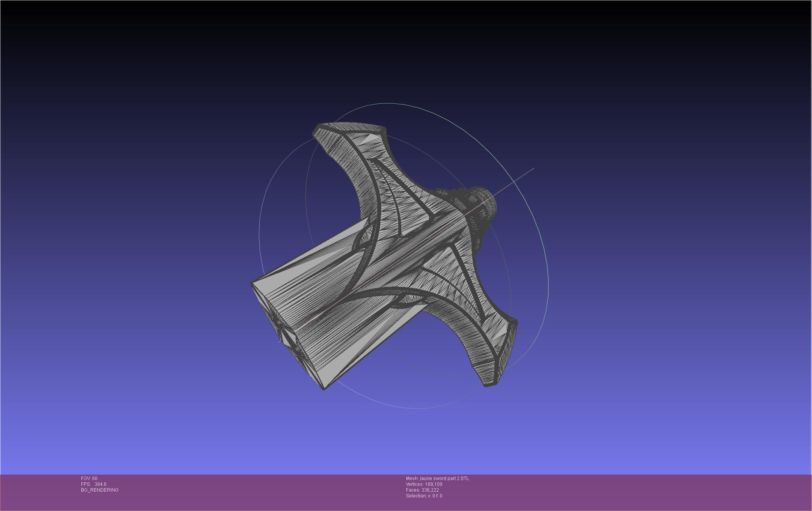Click the FOV: 60 status text
The width and height of the screenshot is (812, 511).
(89, 478)
